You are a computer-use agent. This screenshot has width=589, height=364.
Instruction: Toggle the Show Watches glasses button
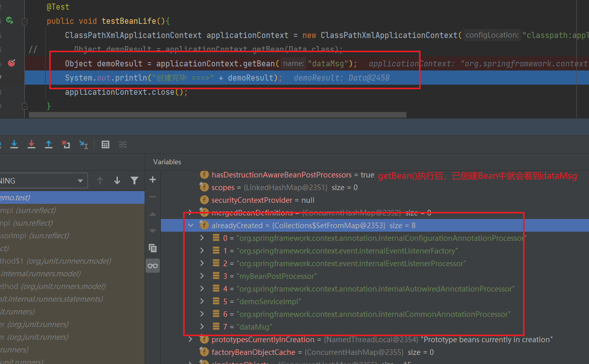pyautogui.click(x=153, y=266)
